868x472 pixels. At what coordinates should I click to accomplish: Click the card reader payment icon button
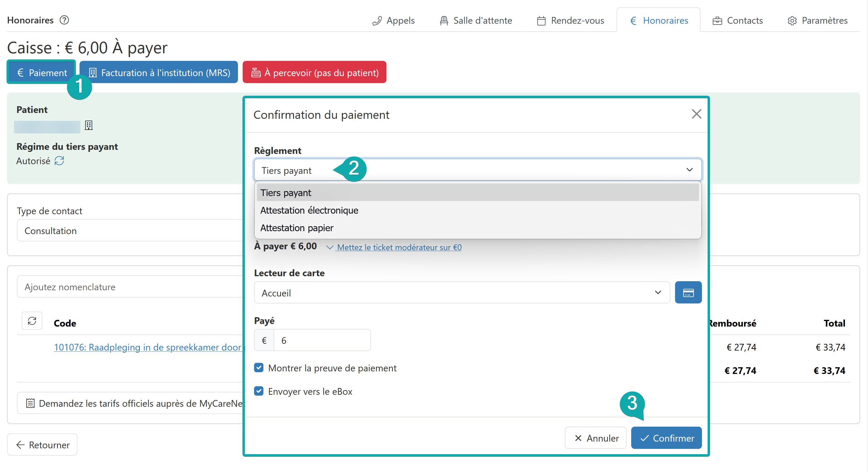pyautogui.click(x=688, y=293)
